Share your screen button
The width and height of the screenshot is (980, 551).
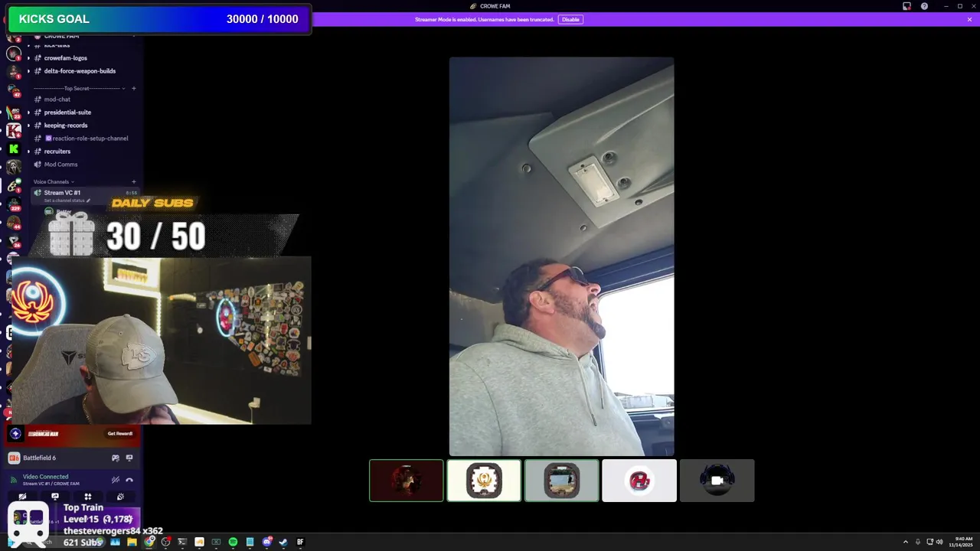(x=55, y=497)
